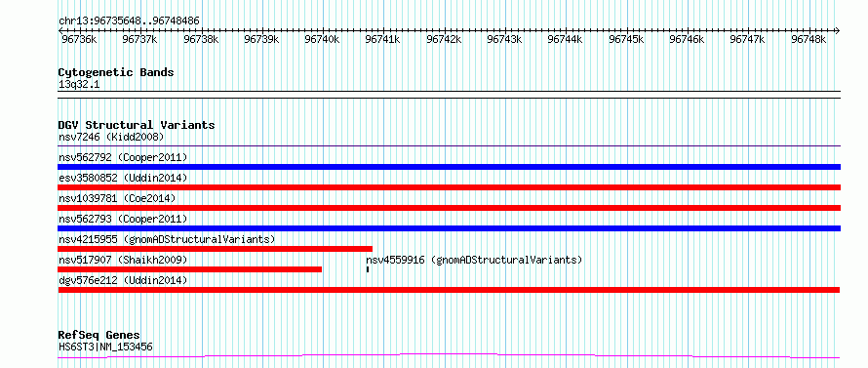Open variant label nsv517907 (Shaikh2009)
The image size is (868, 368).
tap(123, 260)
